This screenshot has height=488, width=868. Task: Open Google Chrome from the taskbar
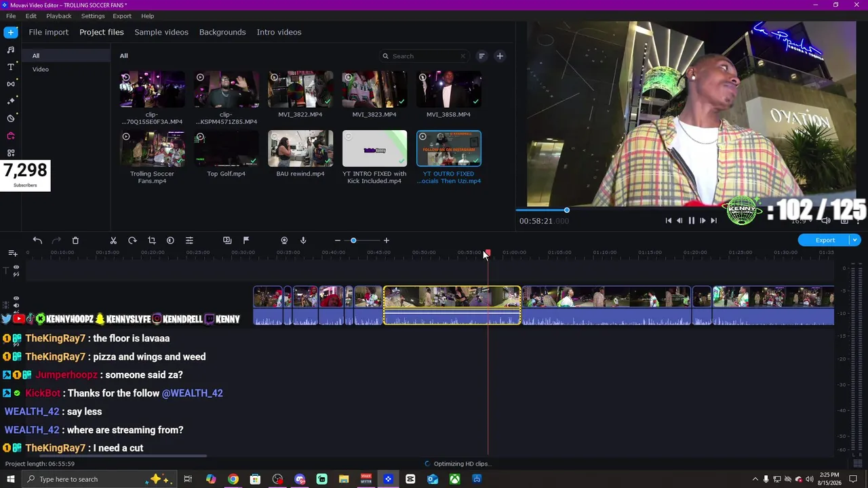(x=233, y=479)
